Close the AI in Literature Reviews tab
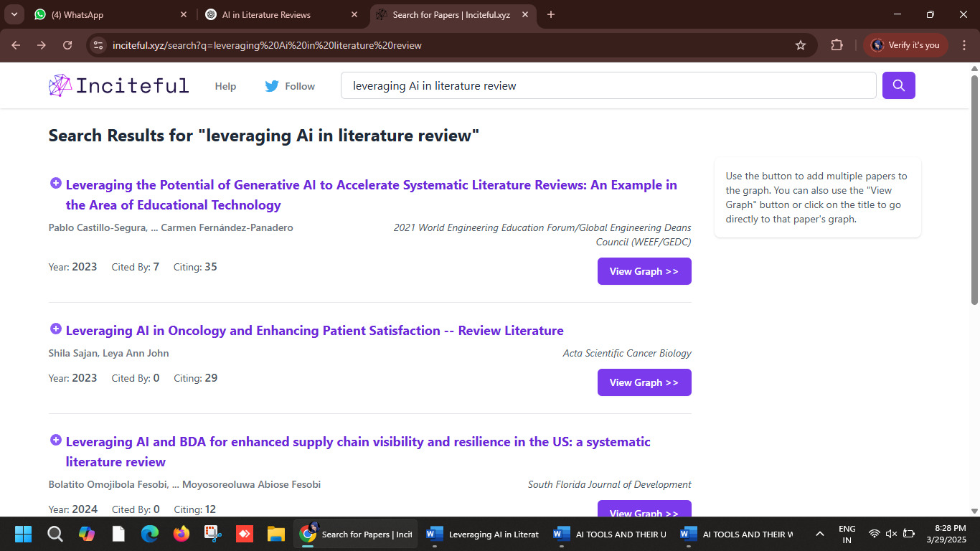Viewport: 980px width, 551px height. (x=354, y=14)
